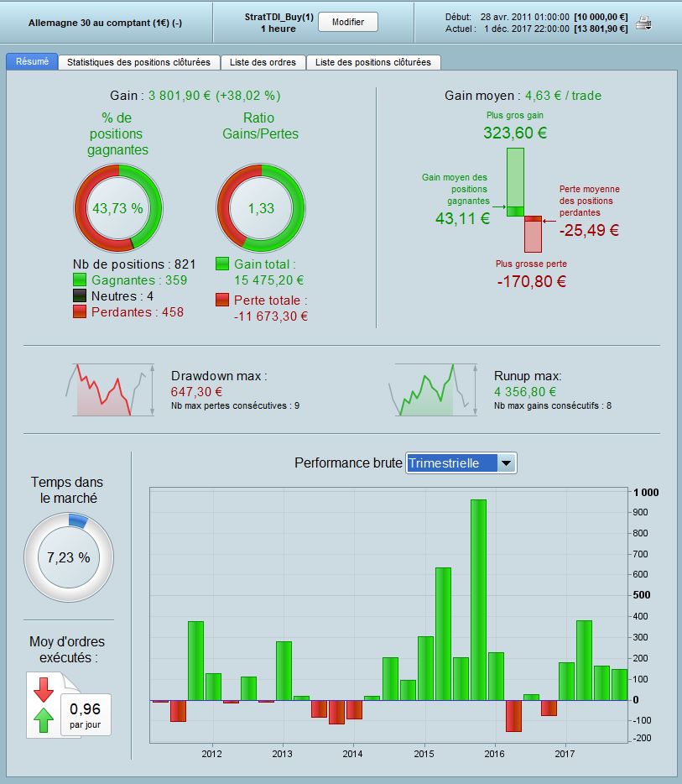Viewport: 682px width, 784px height.
Task: Click the printer icon in the header
Action: tap(644, 23)
